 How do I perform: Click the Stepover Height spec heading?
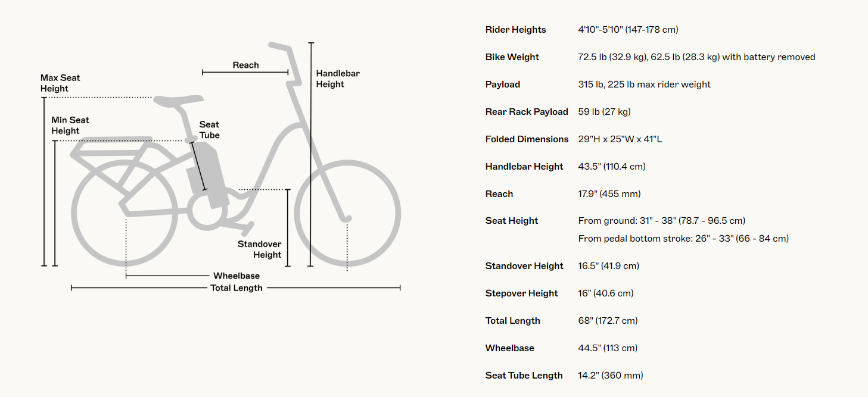tap(521, 293)
